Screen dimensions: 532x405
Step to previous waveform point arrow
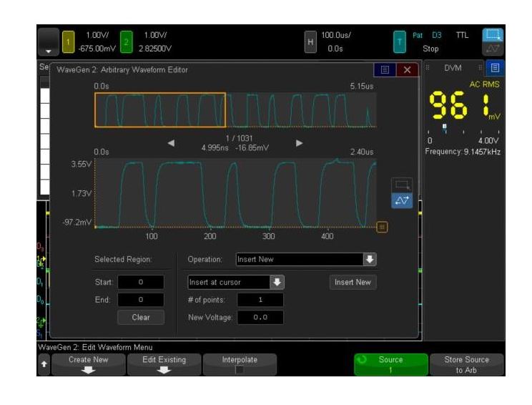pos(171,142)
